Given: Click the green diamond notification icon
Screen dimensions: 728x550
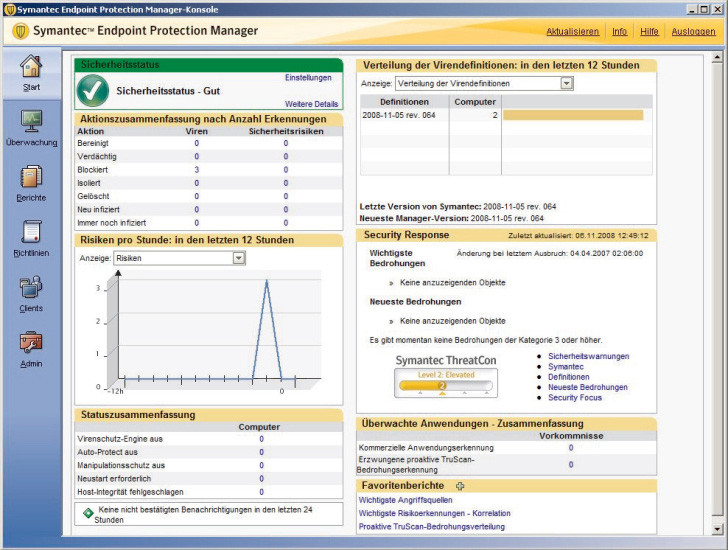Looking at the screenshot, I should [x=88, y=513].
